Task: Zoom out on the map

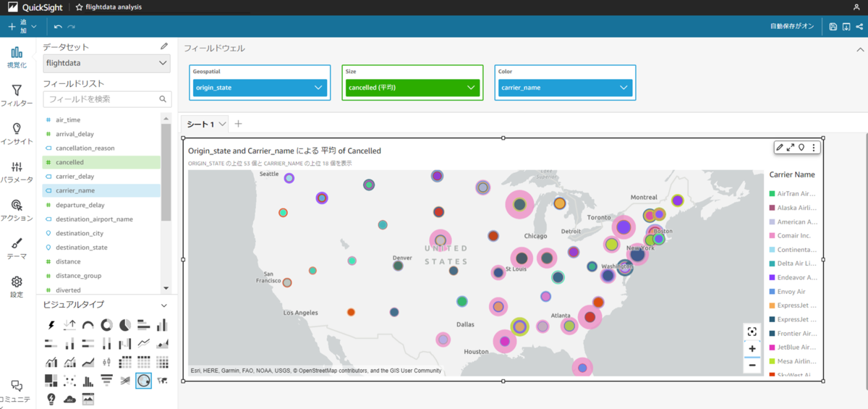Action: (752, 365)
